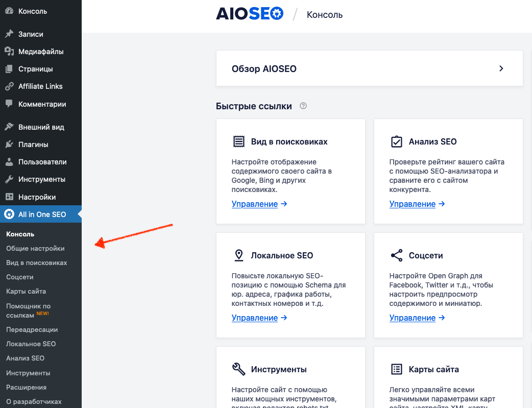Click the Инструменты wrench icon in top menu
532x408 pixels.
[9, 179]
